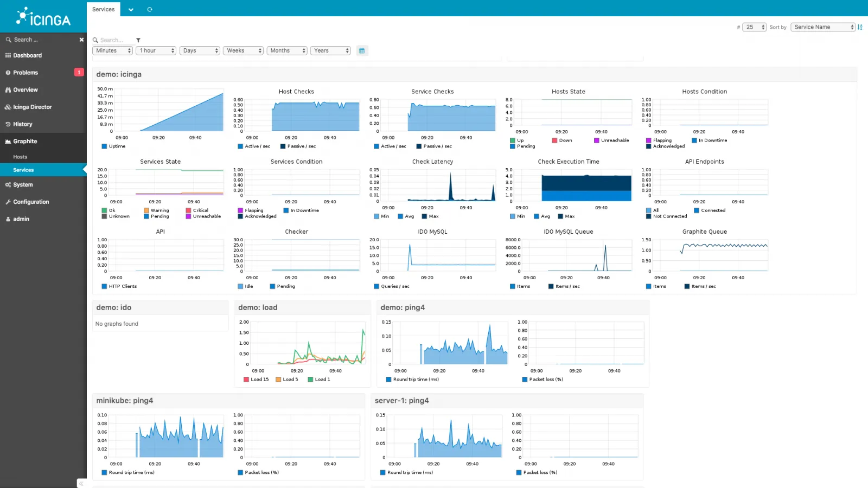Toggle ascending sort order

(860, 27)
